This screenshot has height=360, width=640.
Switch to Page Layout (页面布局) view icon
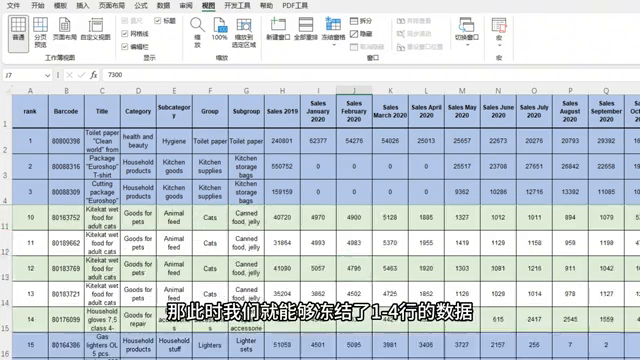point(64,29)
